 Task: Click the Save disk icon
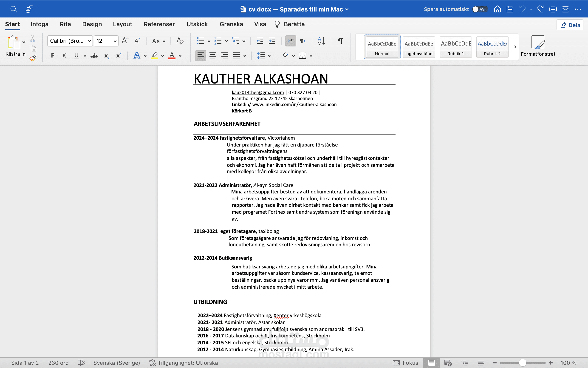[x=510, y=9]
